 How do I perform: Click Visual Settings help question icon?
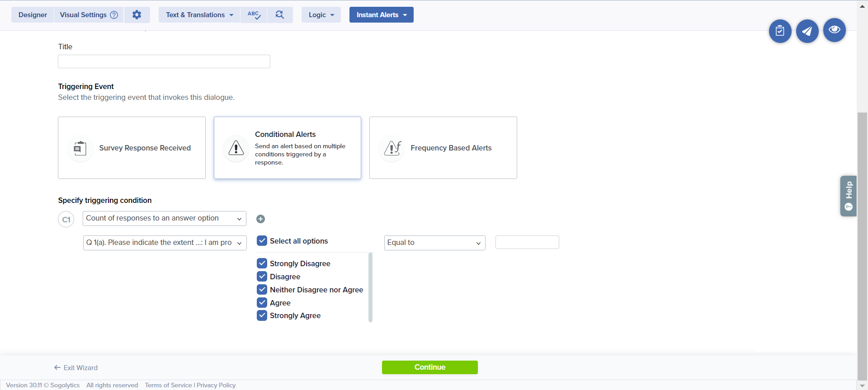pyautogui.click(x=114, y=15)
